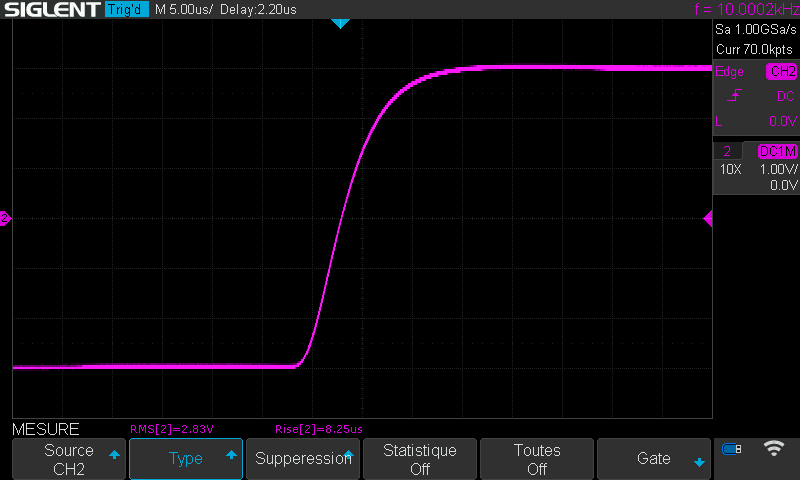Click the Trig'd status indicator
Image resolution: width=800 pixels, height=480 pixels.
[x=127, y=9]
